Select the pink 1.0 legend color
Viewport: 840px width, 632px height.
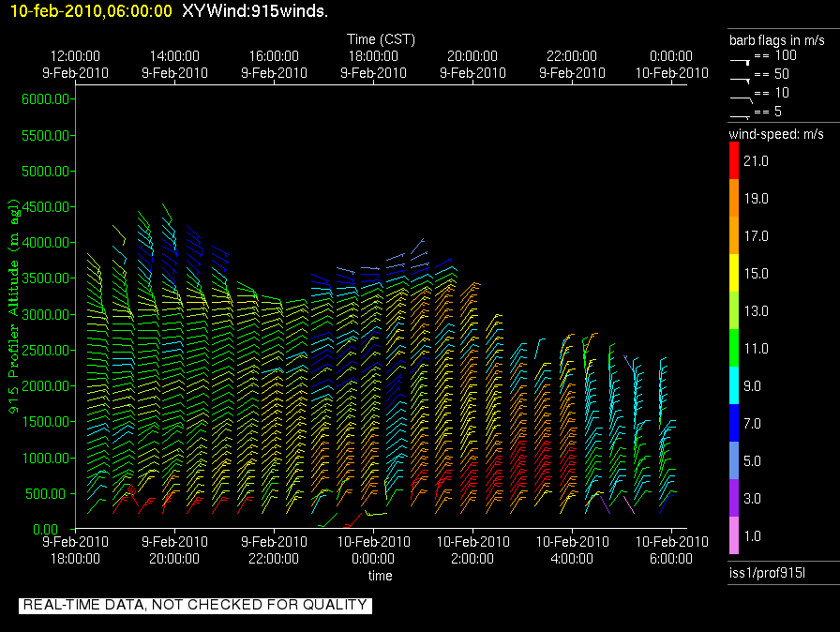pyautogui.click(x=734, y=535)
